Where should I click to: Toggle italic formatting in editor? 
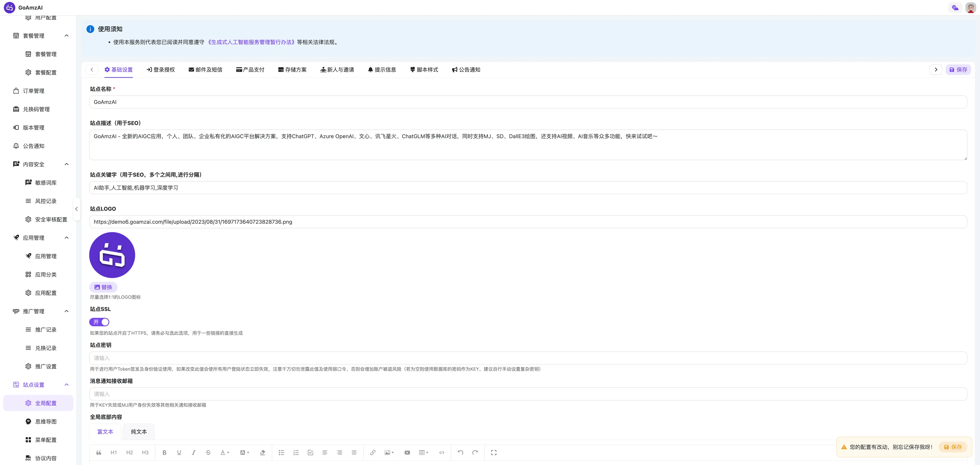point(193,452)
